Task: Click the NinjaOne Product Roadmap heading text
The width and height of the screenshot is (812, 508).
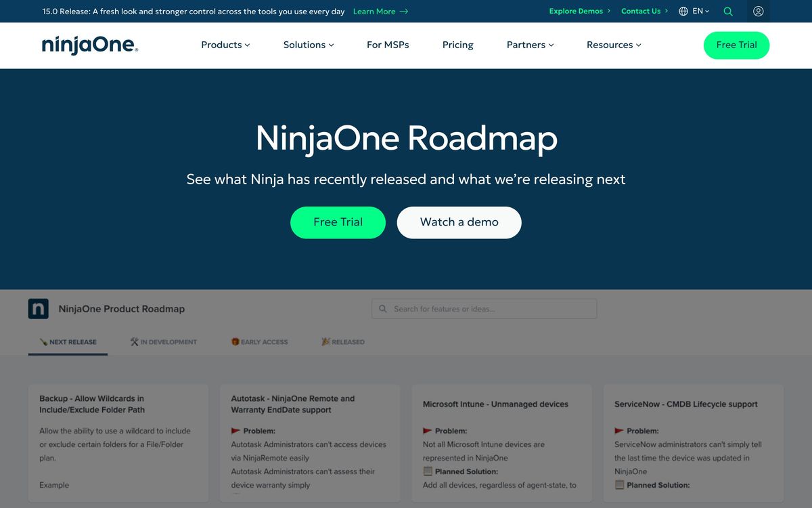Action: click(x=122, y=309)
